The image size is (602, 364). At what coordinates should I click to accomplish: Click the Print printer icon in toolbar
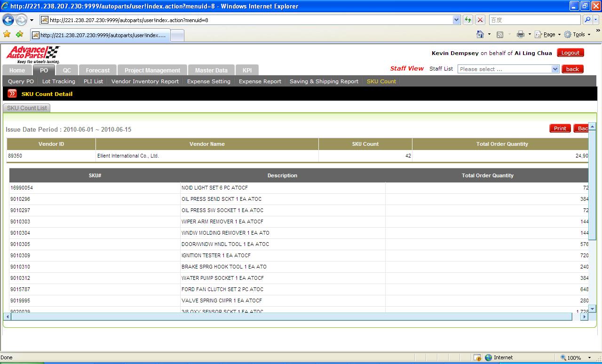[x=520, y=34]
